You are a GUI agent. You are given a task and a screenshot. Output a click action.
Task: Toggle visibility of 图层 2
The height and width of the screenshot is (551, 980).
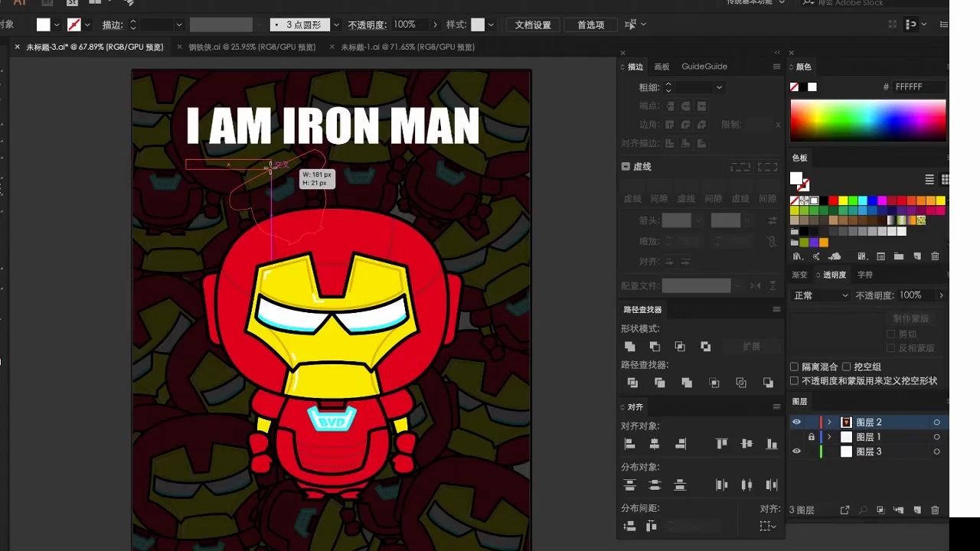pyautogui.click(x=796, y=422)
